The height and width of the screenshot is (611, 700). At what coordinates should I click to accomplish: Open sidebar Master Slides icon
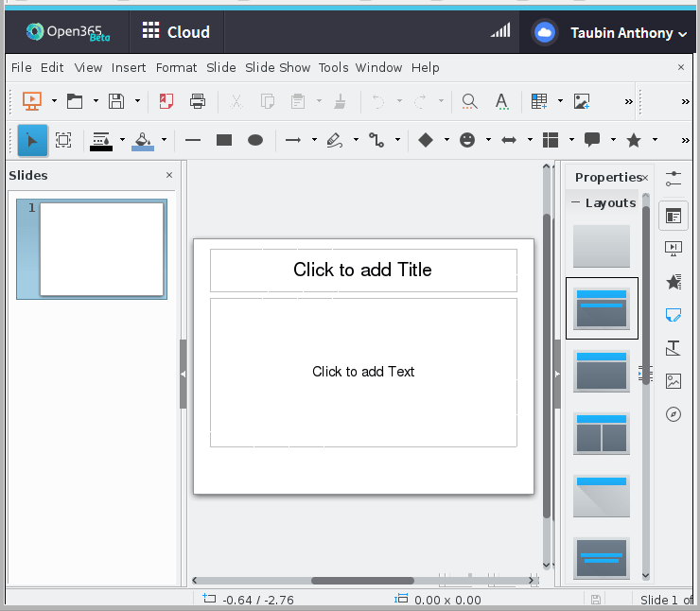(x=674, y=315)
